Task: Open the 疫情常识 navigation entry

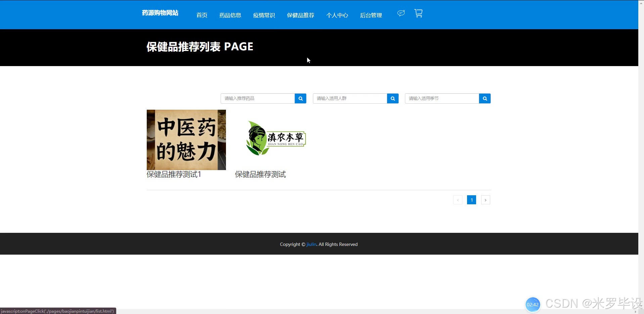Action: point(264,15)
